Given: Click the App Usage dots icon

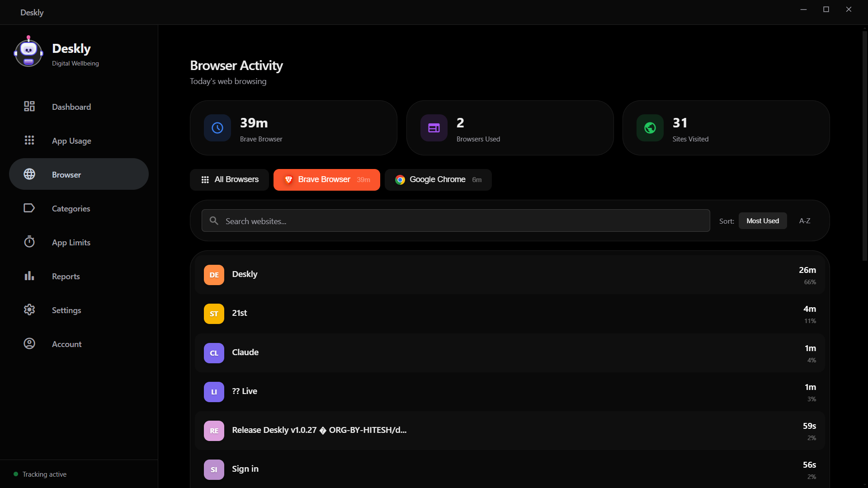Looking at the screenshot, I should [29, 140].
